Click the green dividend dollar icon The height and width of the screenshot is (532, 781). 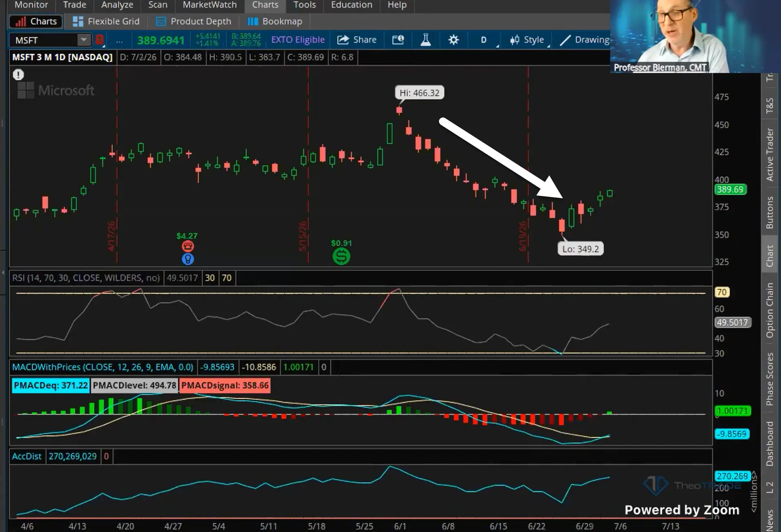click(341, 256)
